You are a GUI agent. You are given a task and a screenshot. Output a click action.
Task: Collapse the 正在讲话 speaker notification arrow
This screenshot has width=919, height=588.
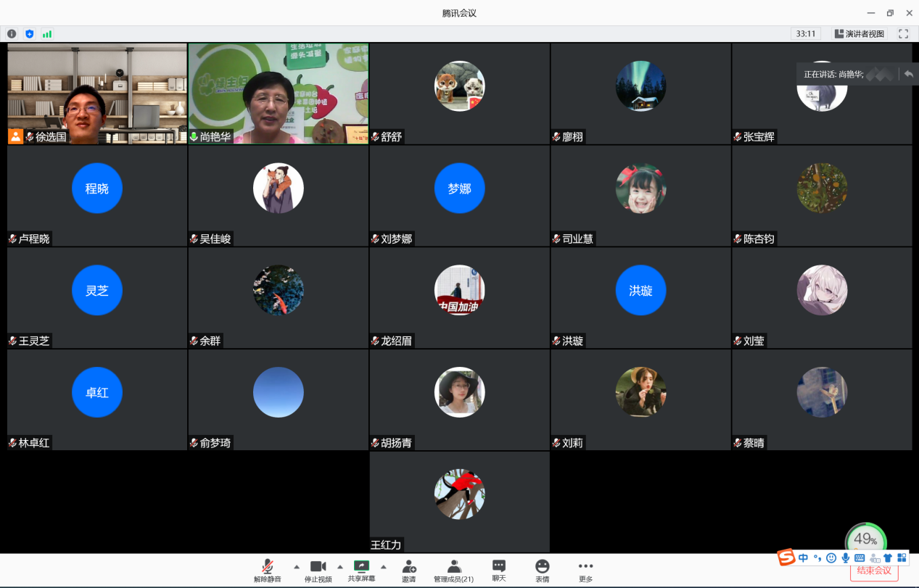(x=908, y=74)
